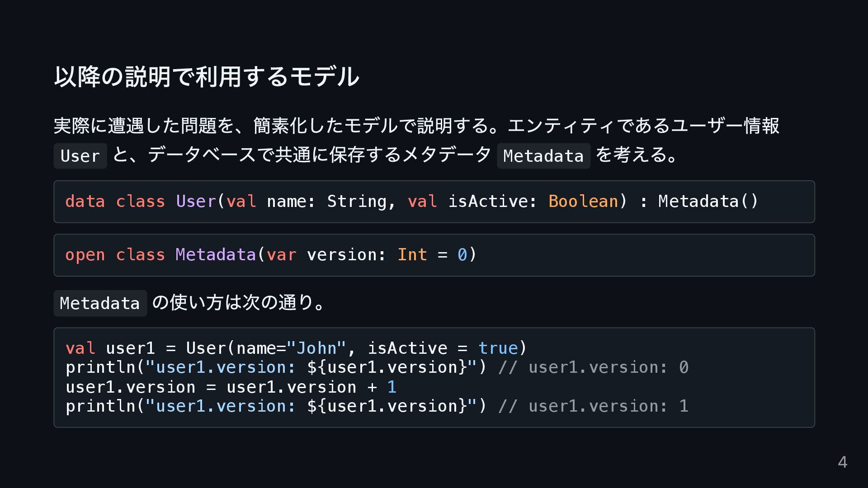This screenshot has height=488, width=868.
Task: Click the Metadata tag before の使い方
Action: pos(100,303)
